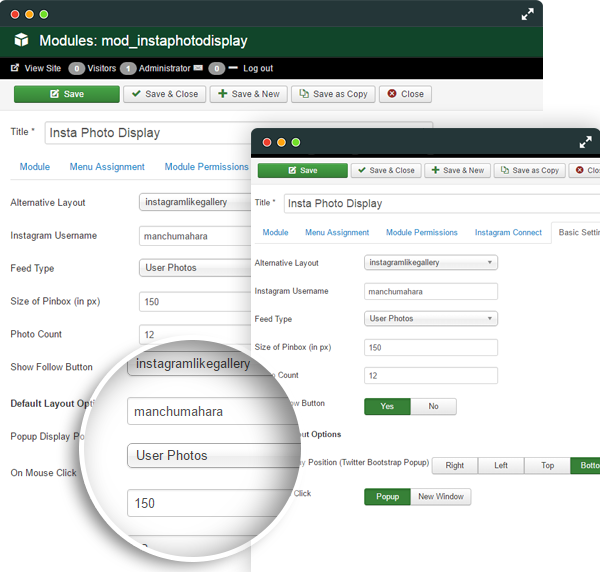Image resolution: width=600 pixels, height=572 pixels.
Task: Click the Close button in back window toolbar
Action: (x=405, y=94)
